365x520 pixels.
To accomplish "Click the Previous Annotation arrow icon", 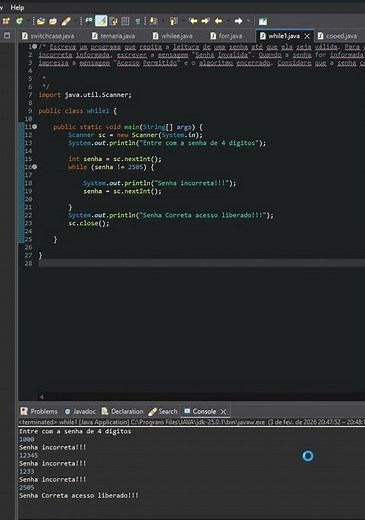I will (173, 21).
